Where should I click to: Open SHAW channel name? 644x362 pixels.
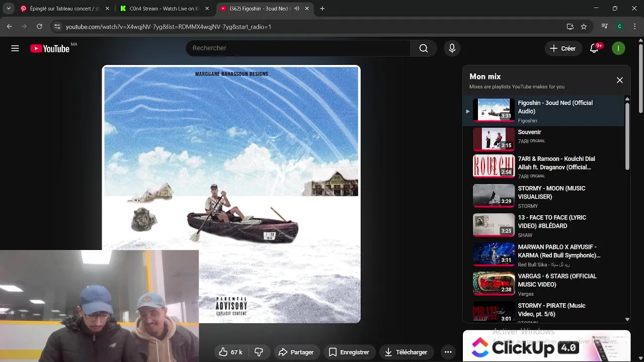pyautogui.click(x=525, y=235)
